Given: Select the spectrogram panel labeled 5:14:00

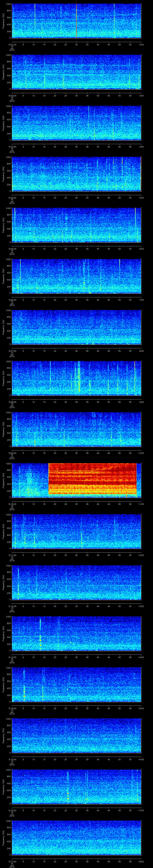Looking at the screenshot, I should 76,685.
